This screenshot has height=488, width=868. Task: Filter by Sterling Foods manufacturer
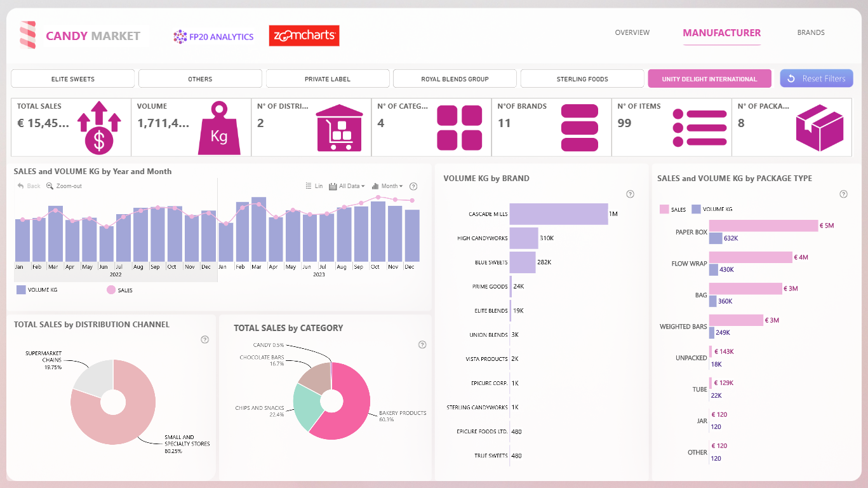coord(582,79)
